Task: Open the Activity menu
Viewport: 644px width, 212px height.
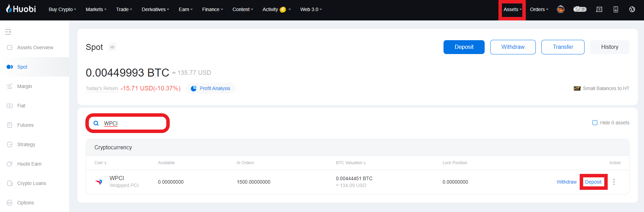Action: click(277, 9)
